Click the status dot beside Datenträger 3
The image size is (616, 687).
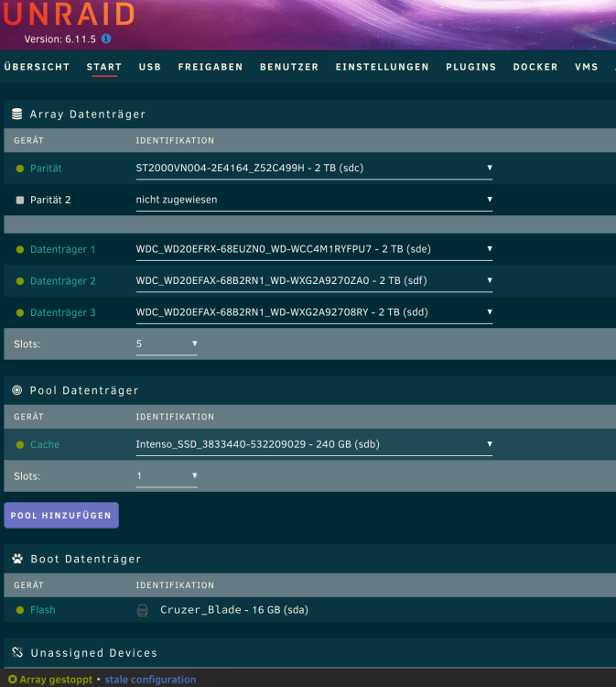20,312
